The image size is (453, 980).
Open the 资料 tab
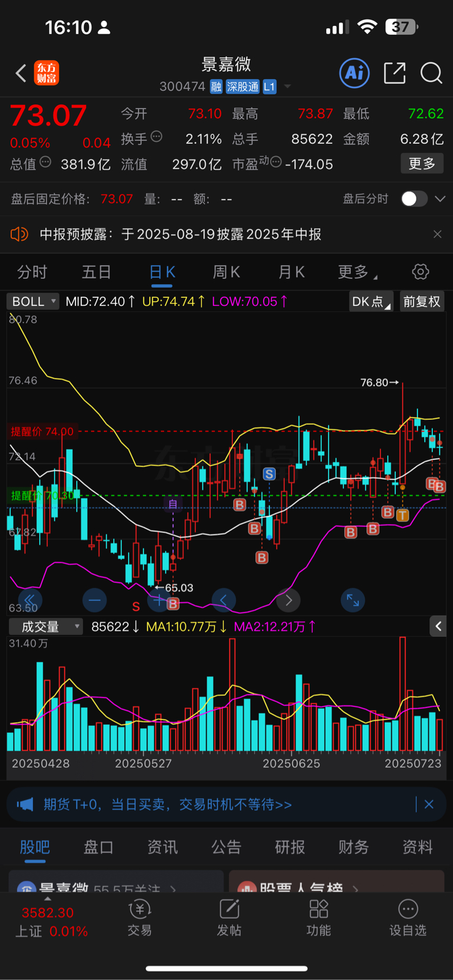point(418,847)
